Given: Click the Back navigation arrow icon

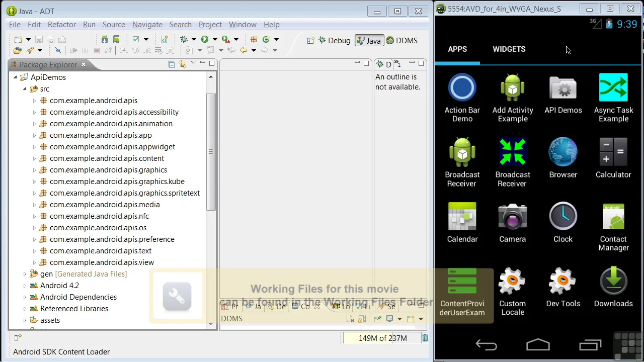Looking at the screenshot, I should (244, 50).
